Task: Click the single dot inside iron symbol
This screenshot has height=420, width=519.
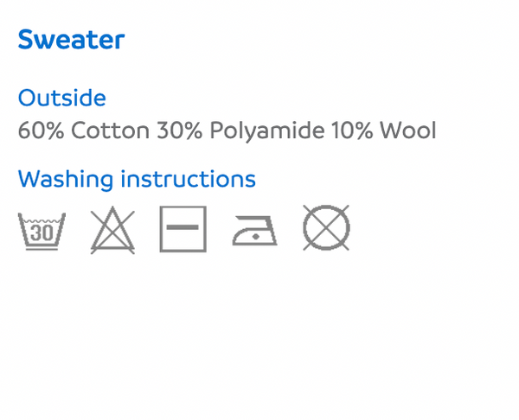Action: (x=255, y=236)
